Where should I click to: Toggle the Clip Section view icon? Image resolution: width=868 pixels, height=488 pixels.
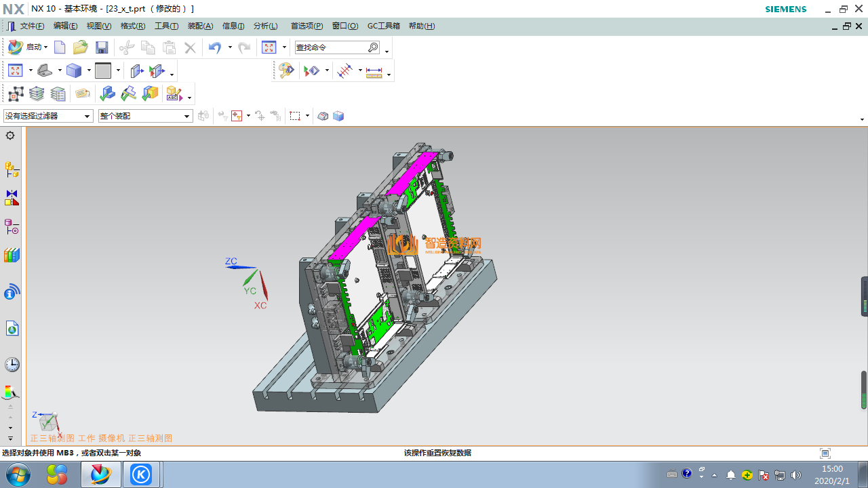pos(157,70)
